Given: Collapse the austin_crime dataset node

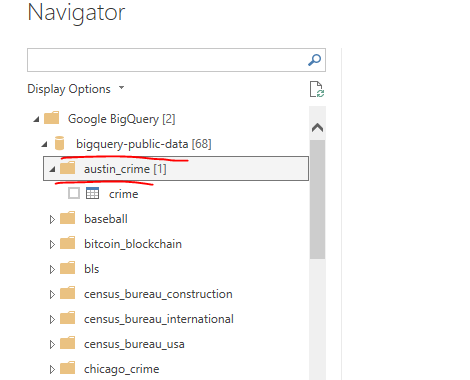Looking at the screenshot, I should [52, 169].
